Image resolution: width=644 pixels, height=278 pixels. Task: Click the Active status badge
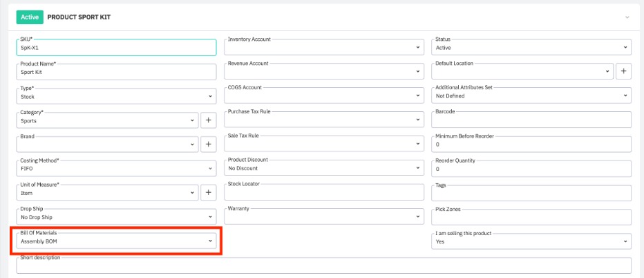30,17
